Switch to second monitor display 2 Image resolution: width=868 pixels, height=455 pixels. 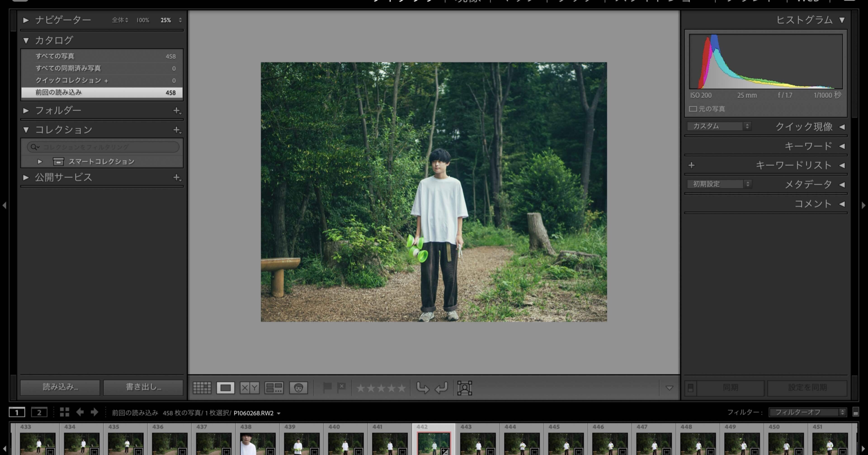pyautogui.click(x=39, y=412)
